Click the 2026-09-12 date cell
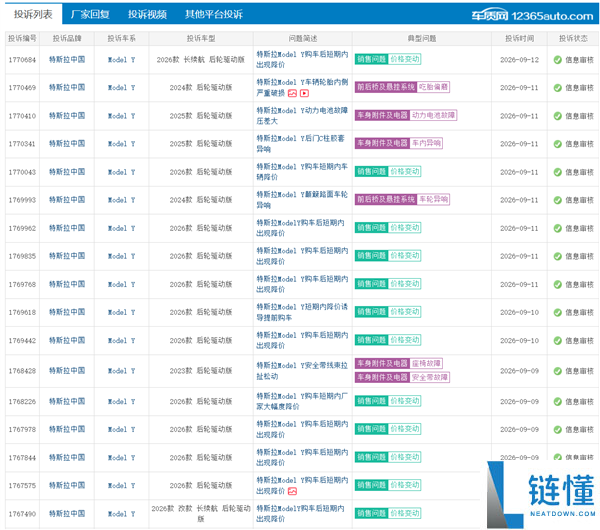Image resolution: width=600 pixels, height=530 pixels. (519, 60)
